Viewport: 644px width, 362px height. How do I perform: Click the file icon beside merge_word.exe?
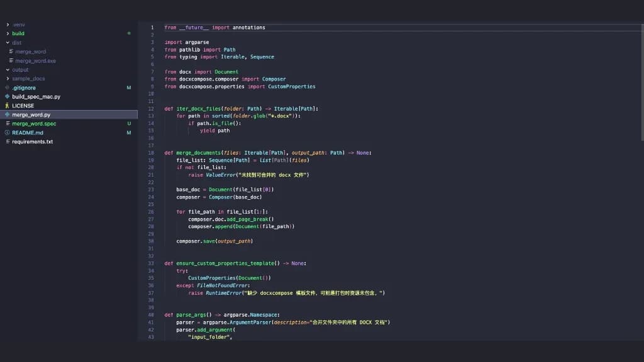click(11, 61)
